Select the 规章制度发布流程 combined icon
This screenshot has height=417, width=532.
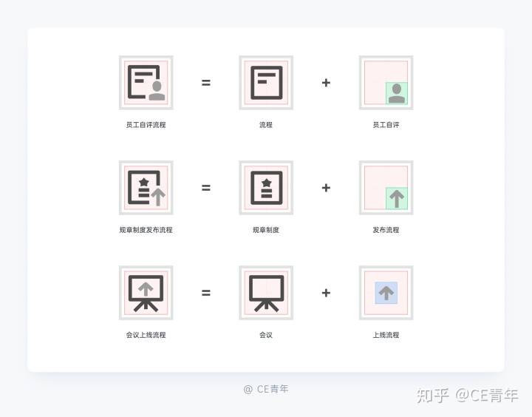[146, 188]
